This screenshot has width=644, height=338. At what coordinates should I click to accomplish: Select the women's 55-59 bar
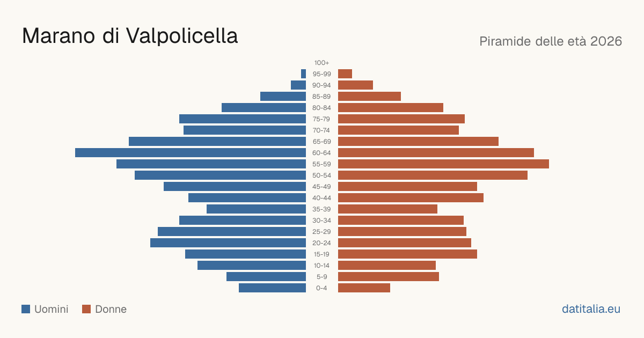click(443, 164)
